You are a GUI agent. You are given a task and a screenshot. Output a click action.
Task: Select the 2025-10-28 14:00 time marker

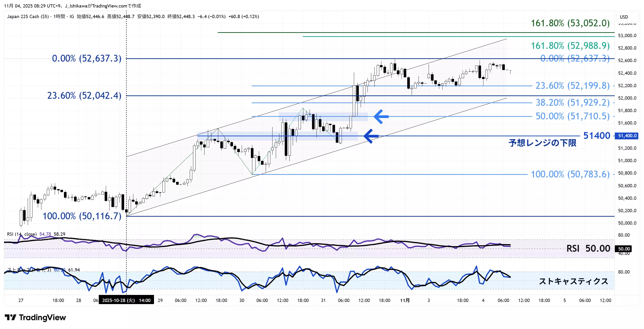[126, 300]
